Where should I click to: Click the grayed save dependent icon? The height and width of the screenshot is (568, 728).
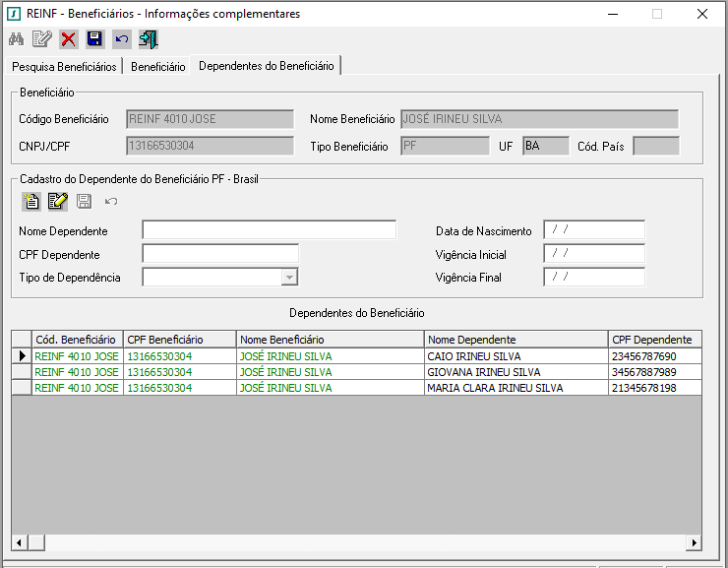click(84, 202)
